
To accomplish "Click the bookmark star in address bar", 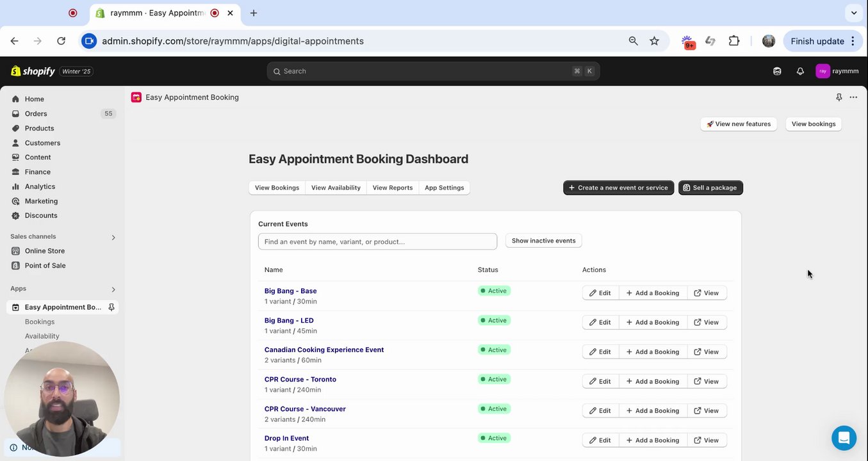I will 654,41.
